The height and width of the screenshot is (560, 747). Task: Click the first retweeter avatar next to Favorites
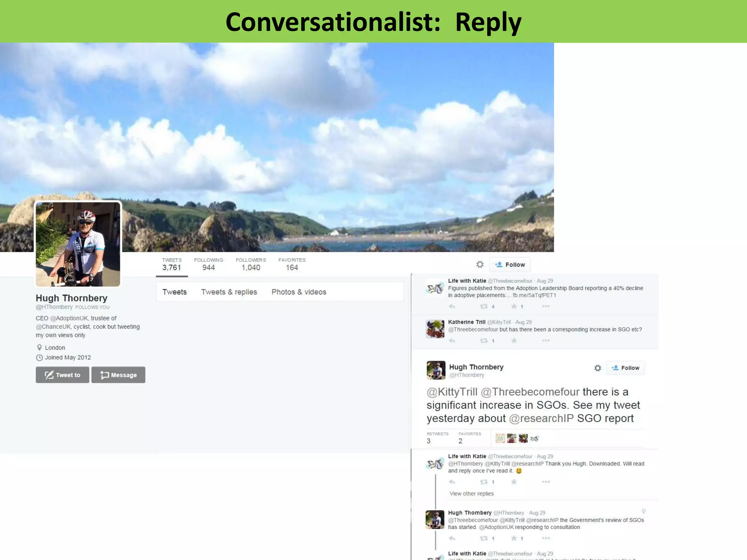point(500,438)
